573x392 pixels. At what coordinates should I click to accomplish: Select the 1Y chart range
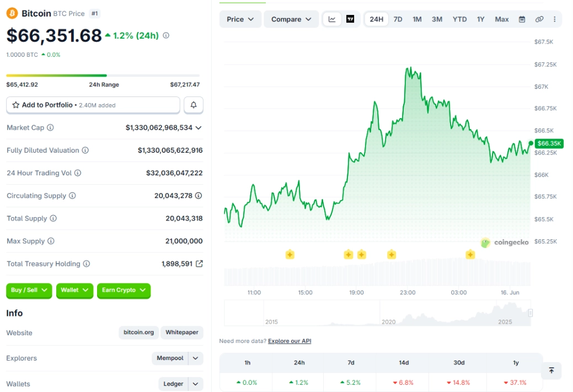pos(480,19)
